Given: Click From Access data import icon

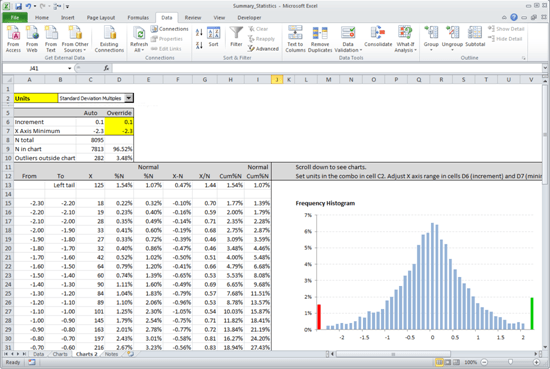Looking at the screenshot, I should (13, 39).
